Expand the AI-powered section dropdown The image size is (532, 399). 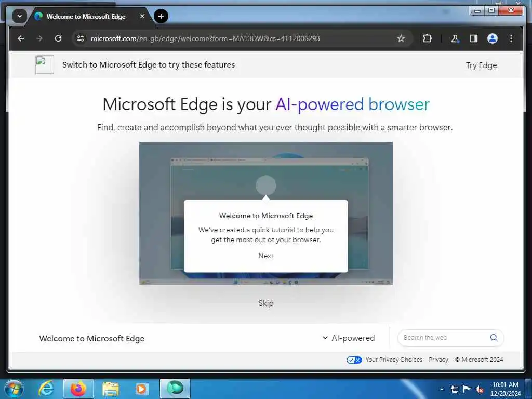click(x=349, y=338)
